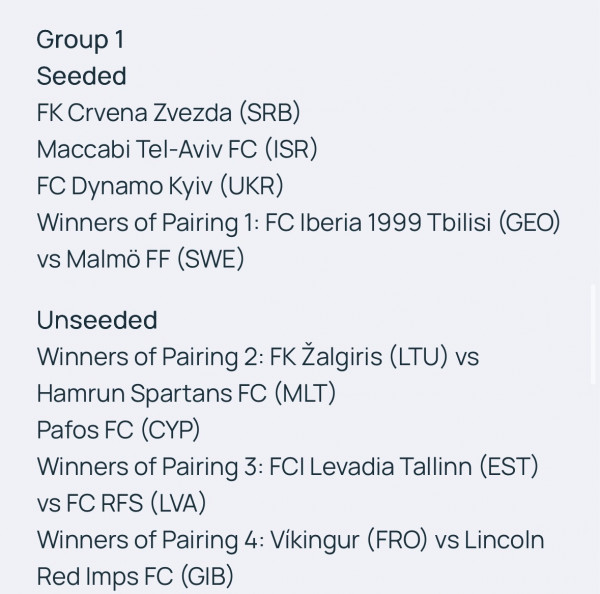Image resolution: width=600 pixels, height=594 pixels.
Task: Select FK Crvena Zvezda (SRB) line
Action: [x=168, y=113]
